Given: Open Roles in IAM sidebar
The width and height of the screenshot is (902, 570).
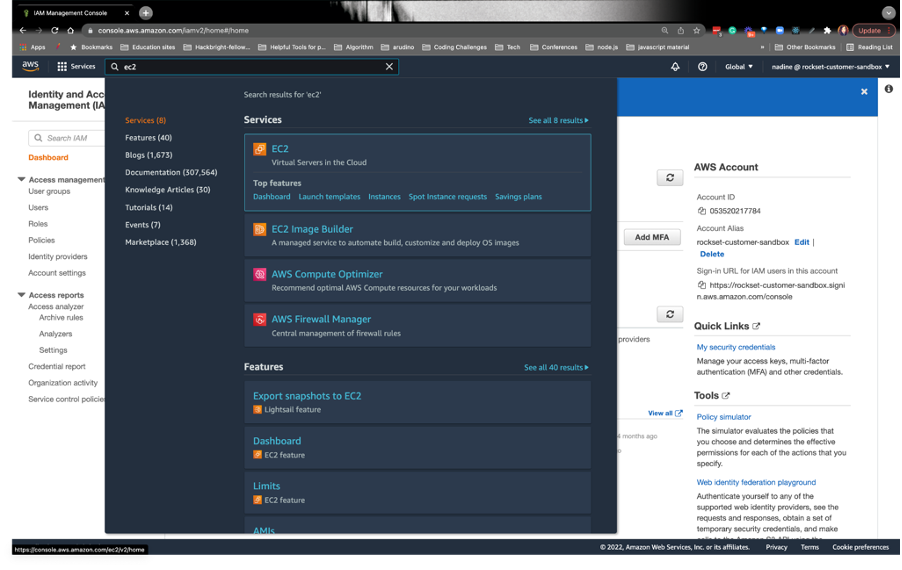Looking at the screenshot, I should pos(38,224).
